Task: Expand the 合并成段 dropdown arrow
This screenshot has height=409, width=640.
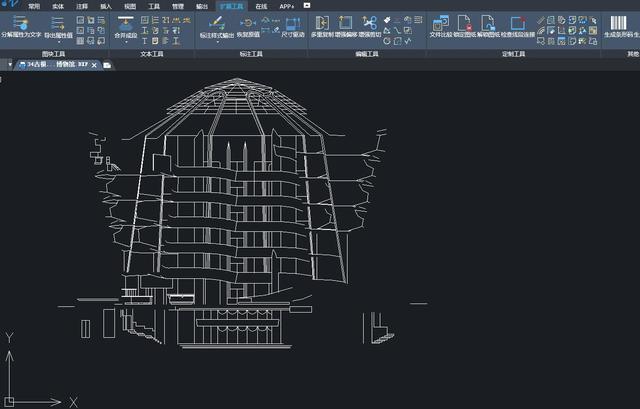Action: click(x=126, y=42)
